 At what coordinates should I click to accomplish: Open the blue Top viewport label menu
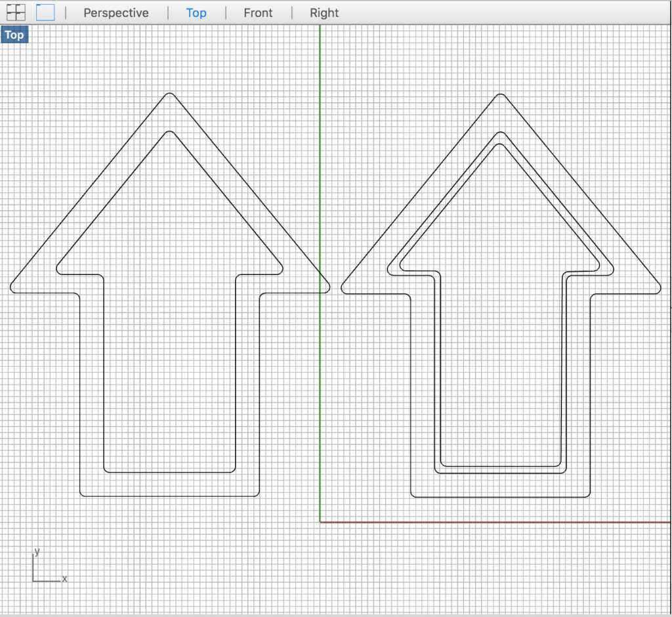pos(14,35)
